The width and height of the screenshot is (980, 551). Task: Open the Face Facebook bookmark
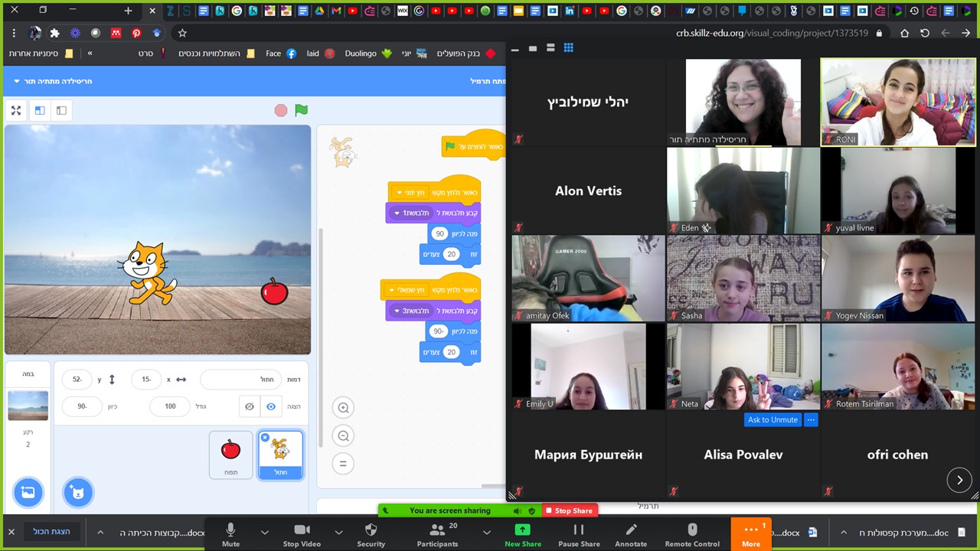click(x=281, y=54)
